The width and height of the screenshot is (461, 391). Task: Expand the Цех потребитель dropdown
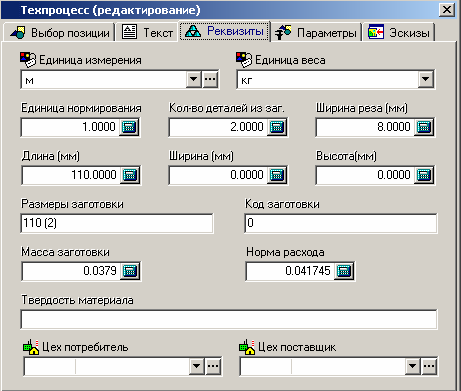tap(197, 366)
